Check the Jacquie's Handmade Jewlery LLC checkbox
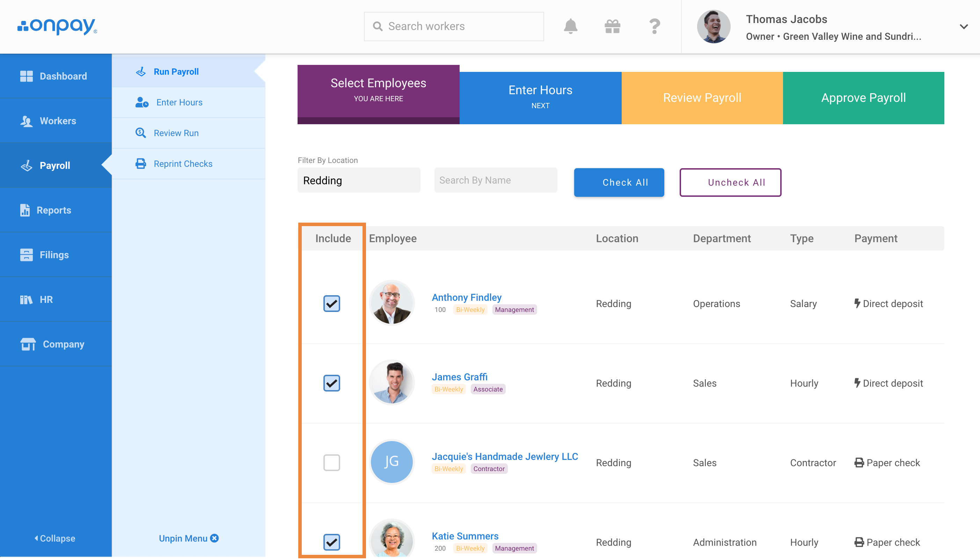980x559 pixels. click(331, 463)
